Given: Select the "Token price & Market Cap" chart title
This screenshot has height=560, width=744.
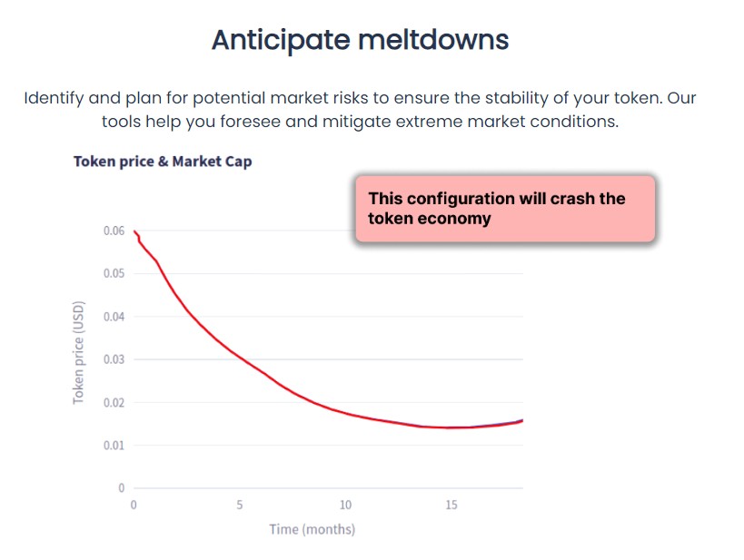Looking at the screenshot, I should [x=163, y=162].
